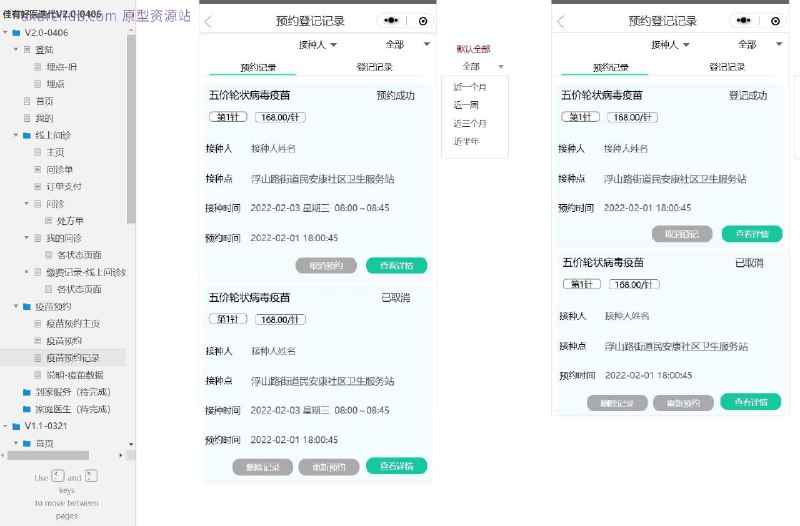Click 删除记录 on right phone 已取消 card
Viewport: 800px width, 526px height.
pos(617,403)
